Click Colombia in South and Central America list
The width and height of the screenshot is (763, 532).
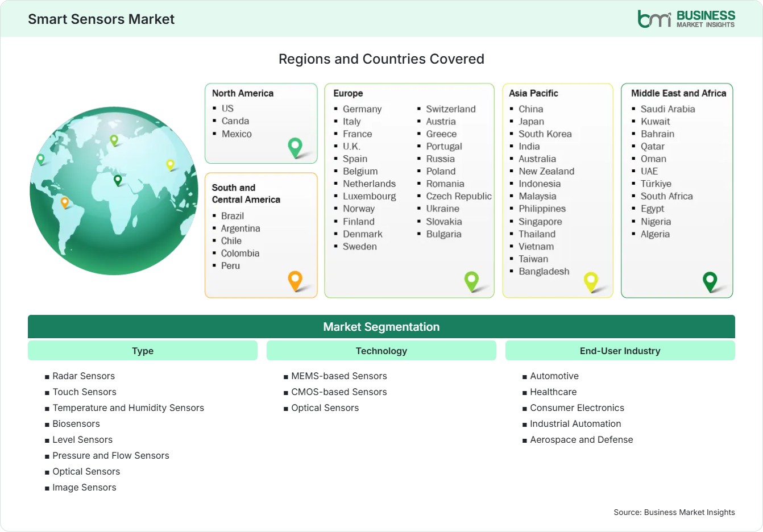pyautogui.click(x=240, y=253)
